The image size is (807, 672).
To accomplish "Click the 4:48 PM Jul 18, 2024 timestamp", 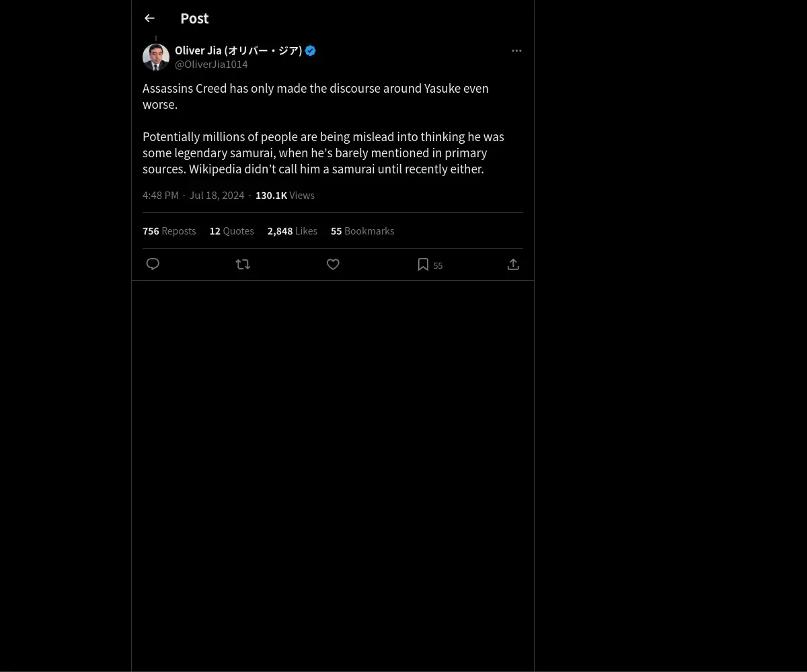I will point(194,195).
